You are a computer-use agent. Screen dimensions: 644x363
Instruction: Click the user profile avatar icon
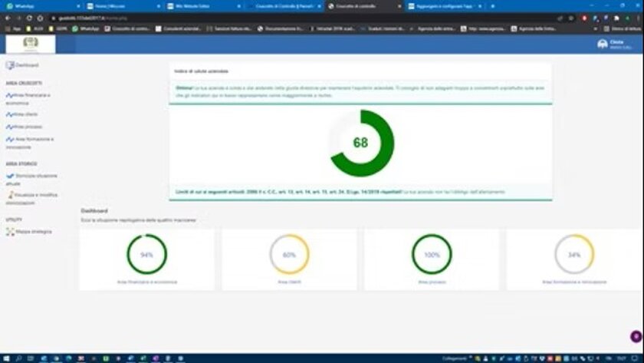tap(602, 44)
